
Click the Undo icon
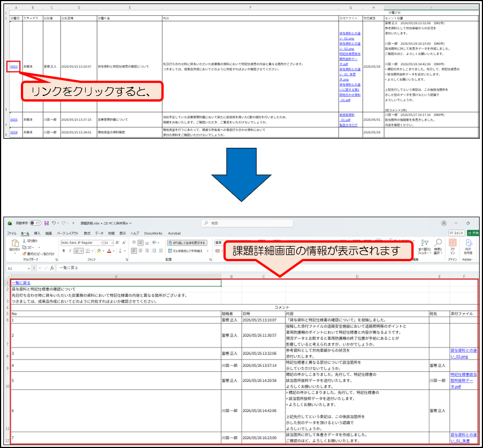pyautogui.click(x=54, y=223)
